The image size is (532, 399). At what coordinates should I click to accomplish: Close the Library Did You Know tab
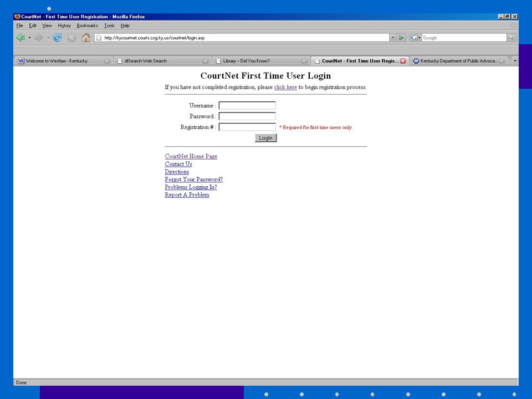[304, 61]
